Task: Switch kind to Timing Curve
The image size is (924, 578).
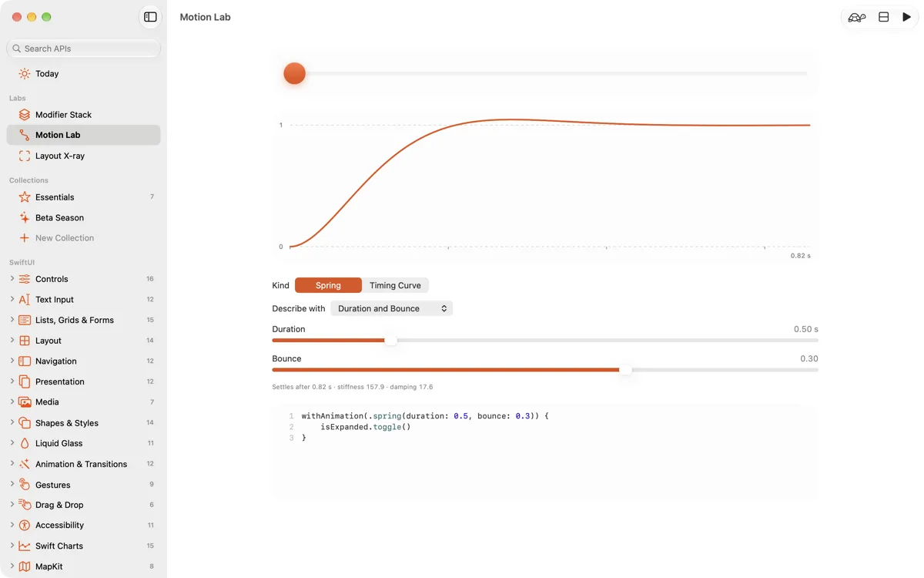Action: (x=395, y=285)
